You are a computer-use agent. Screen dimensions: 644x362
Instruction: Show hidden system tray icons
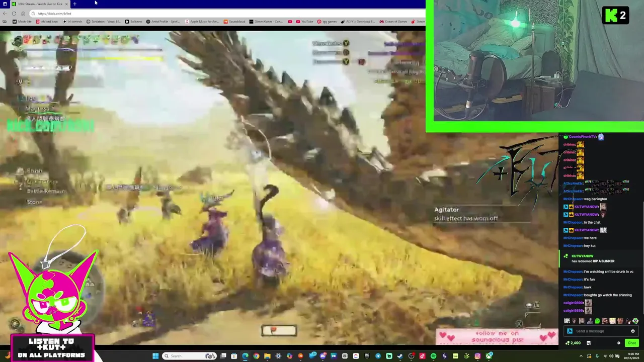581,356
